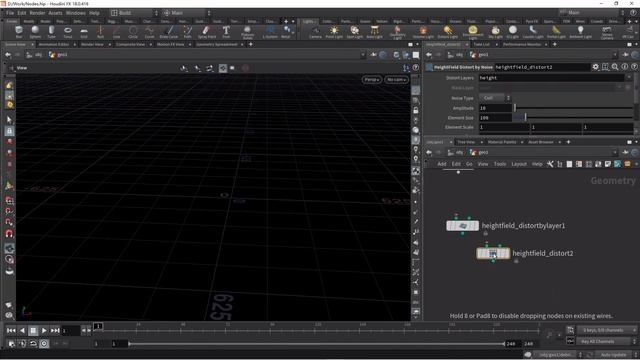Add a Volume Light from shelf

pyautogui.click(x=423, y=31)
